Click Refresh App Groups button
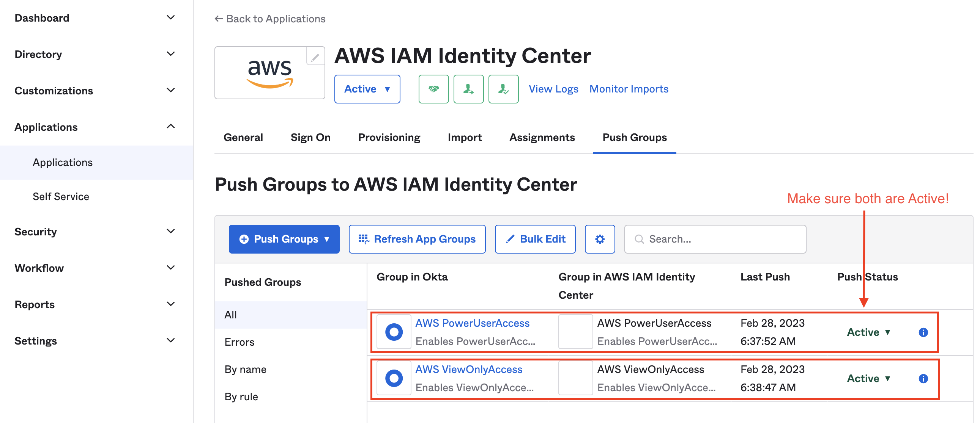980x423 pixels. [x=417, y=239]
